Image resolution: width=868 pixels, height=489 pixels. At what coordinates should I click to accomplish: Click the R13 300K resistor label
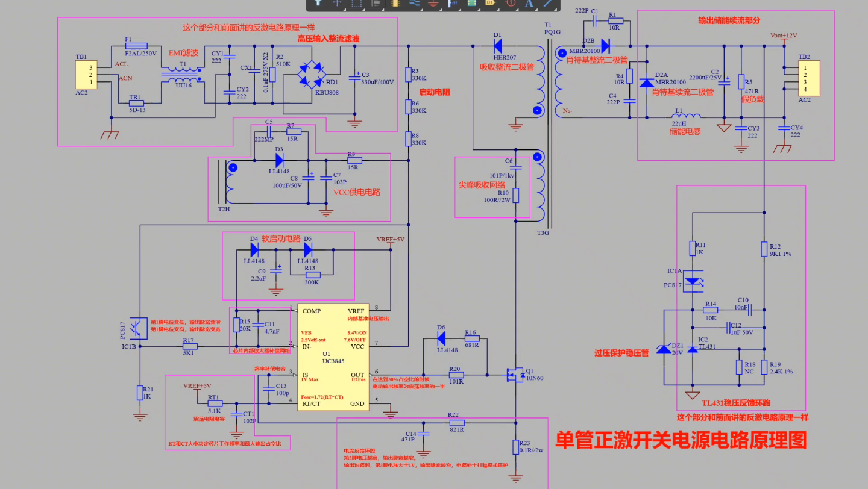point(312,275)
